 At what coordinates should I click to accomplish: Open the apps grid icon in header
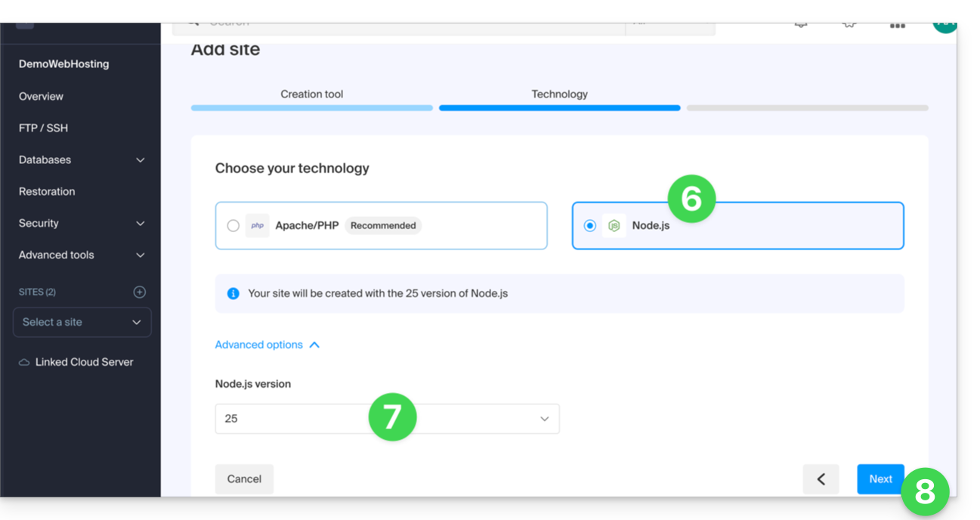click(x=897, y=26)
